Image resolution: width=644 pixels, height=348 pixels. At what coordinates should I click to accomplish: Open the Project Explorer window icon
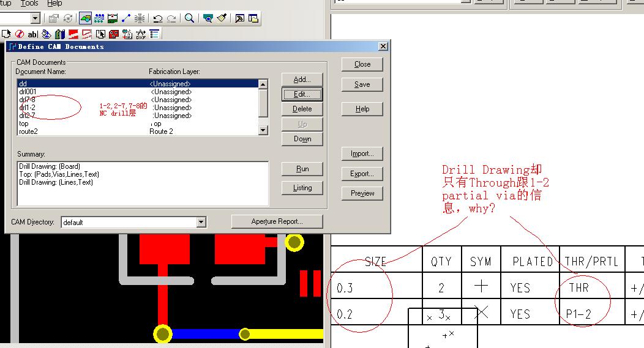click(x=253, y=18)
